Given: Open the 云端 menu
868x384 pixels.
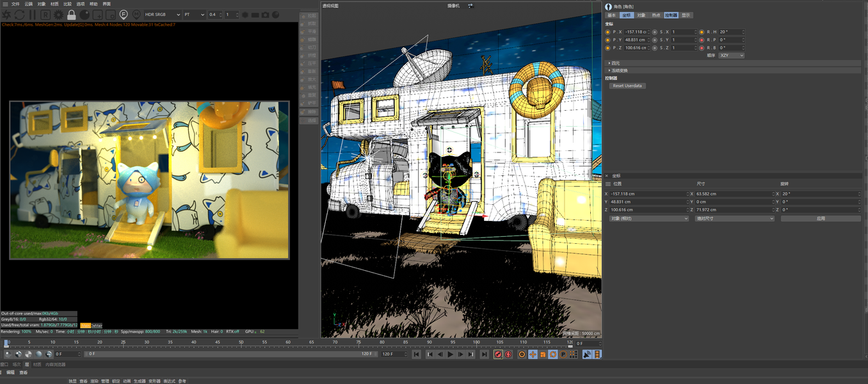Looking at the screenshot, I should coord(29,4).
